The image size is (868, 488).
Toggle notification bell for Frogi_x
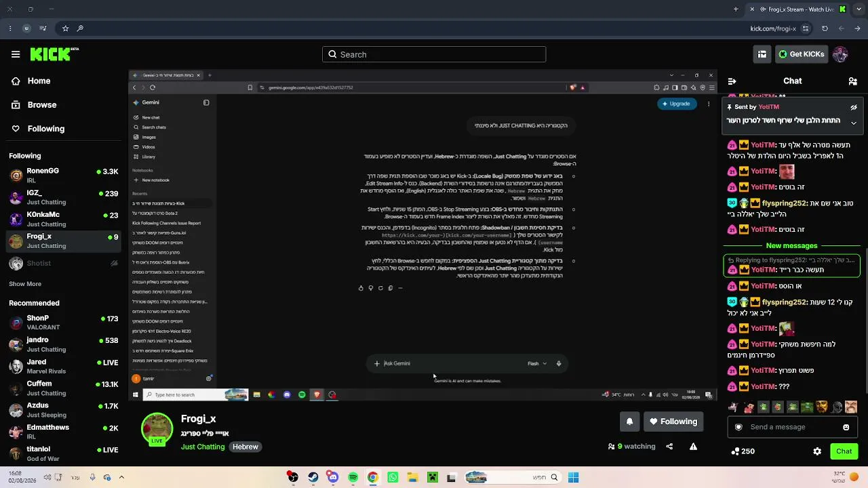coord(629,422)
